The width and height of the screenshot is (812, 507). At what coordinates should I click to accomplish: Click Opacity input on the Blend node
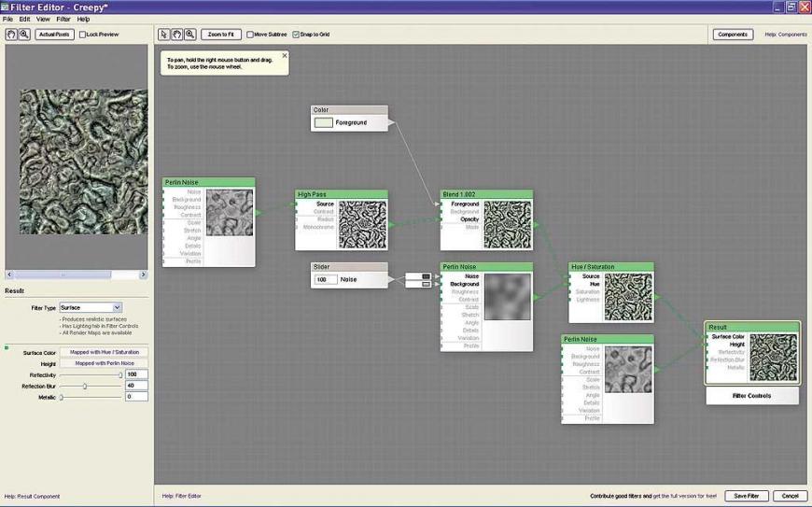pos(469,219)
